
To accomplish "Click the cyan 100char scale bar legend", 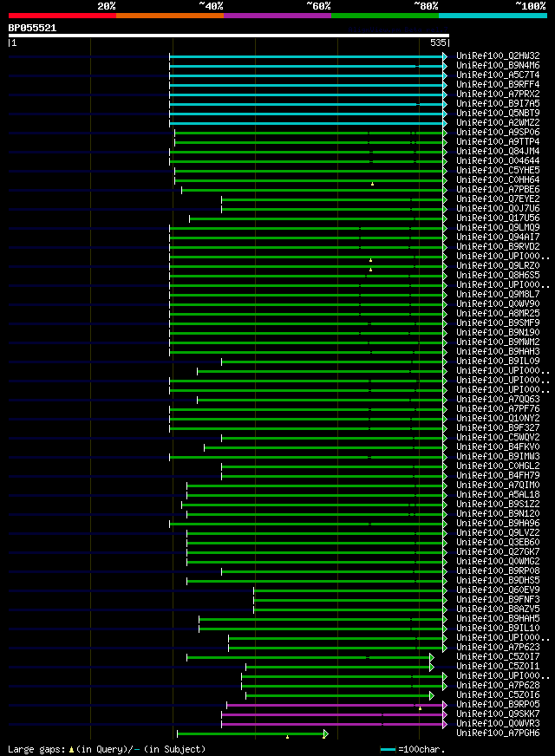I will click(x=388, y=749).
